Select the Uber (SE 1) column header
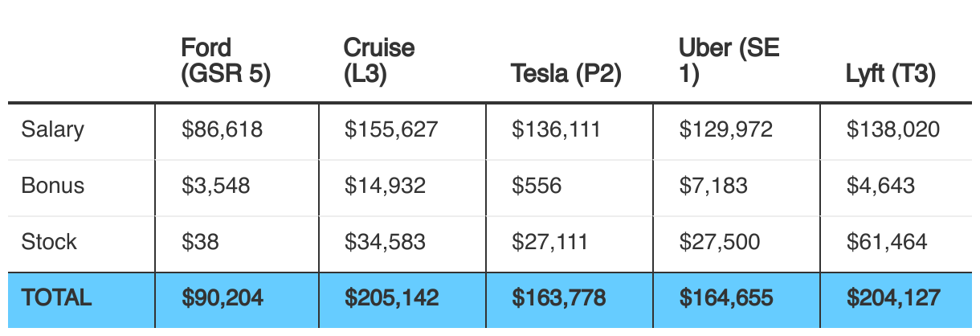The width and height of the screenshot is (980, 336). coord(729,61)
